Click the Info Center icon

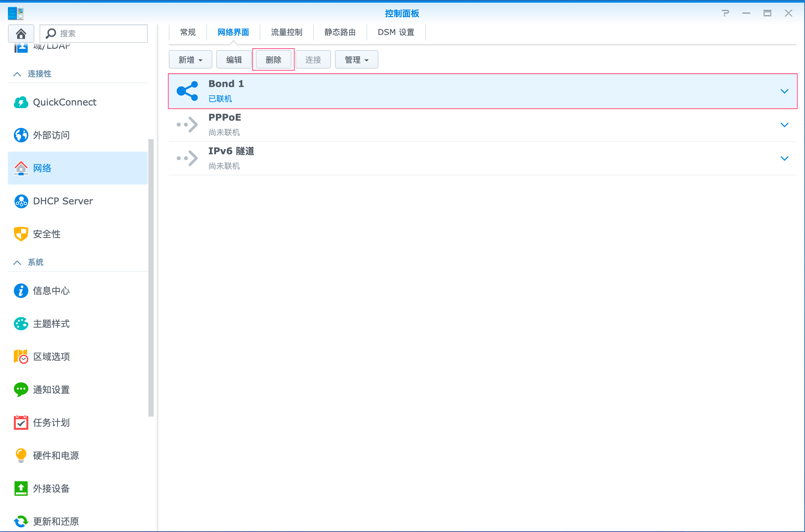tap(21, 291)
